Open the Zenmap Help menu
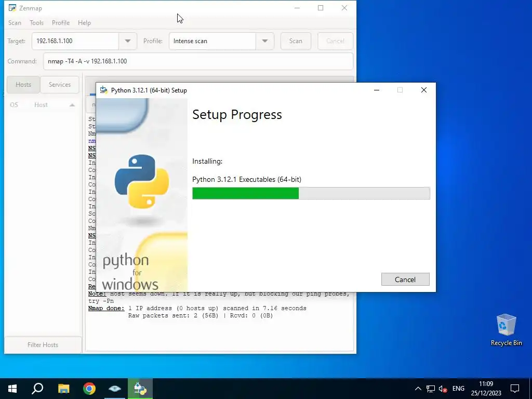This screenshot has width=532, height=399. 84,23
